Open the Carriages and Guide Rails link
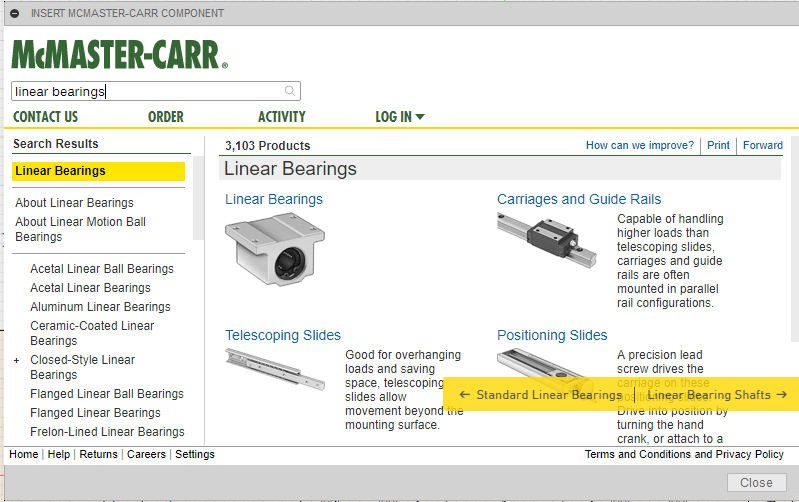 579,199
